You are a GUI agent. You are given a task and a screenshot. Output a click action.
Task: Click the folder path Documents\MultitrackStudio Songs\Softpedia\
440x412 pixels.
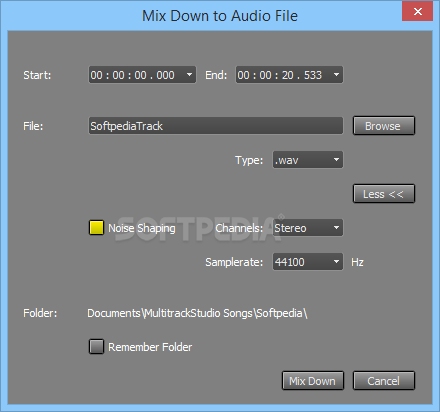[x=197, y=313]
